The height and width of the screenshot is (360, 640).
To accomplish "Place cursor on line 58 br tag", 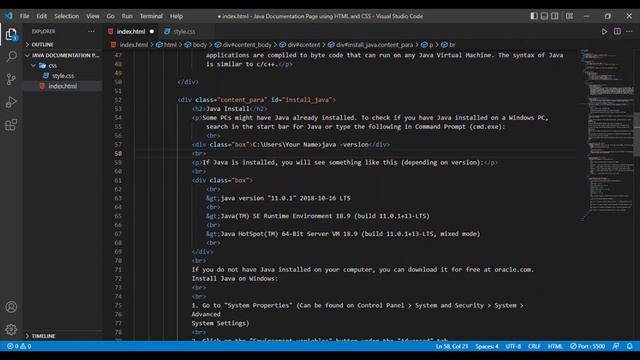I will [199, 154].
